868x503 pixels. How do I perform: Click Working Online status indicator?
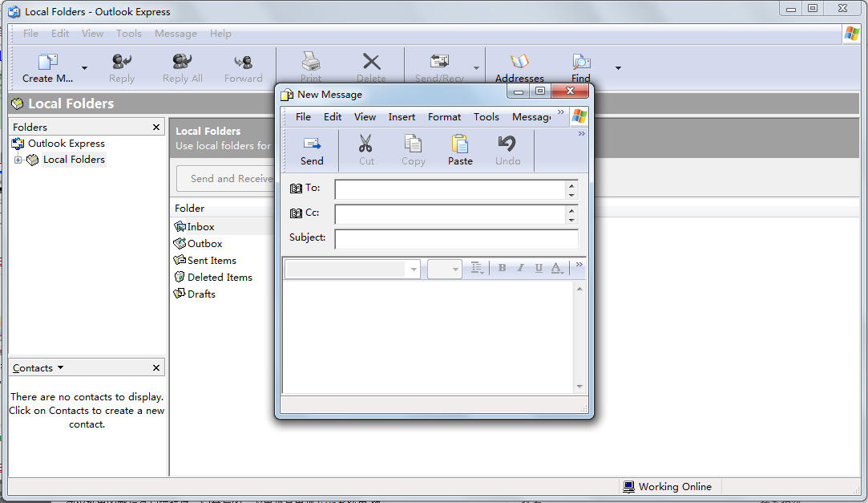click(x=667, y=486)
